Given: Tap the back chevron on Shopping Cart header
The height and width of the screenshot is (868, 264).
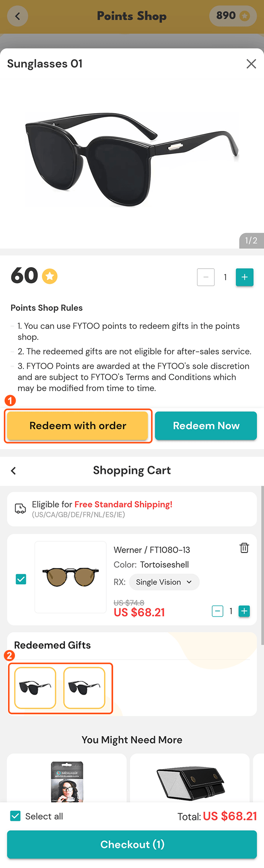Looking at the screenshot, I should (13, 471).
